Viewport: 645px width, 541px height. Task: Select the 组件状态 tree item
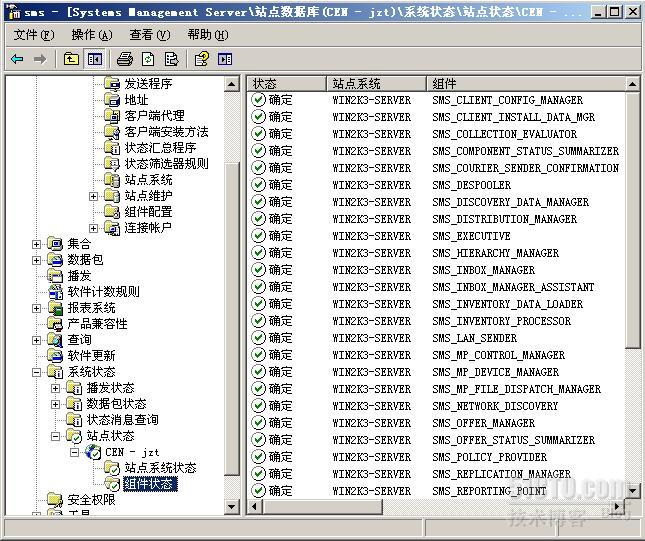pos(149,484)
